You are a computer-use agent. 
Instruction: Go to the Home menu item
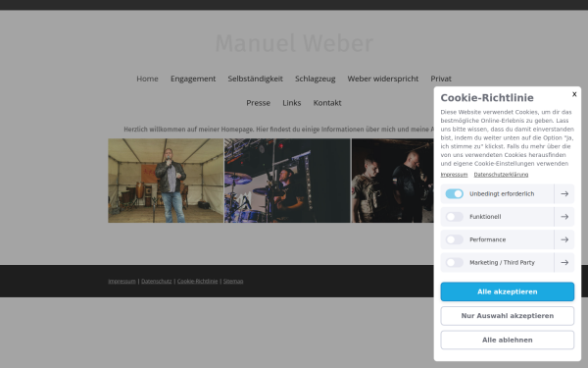[x=147, y=79]
